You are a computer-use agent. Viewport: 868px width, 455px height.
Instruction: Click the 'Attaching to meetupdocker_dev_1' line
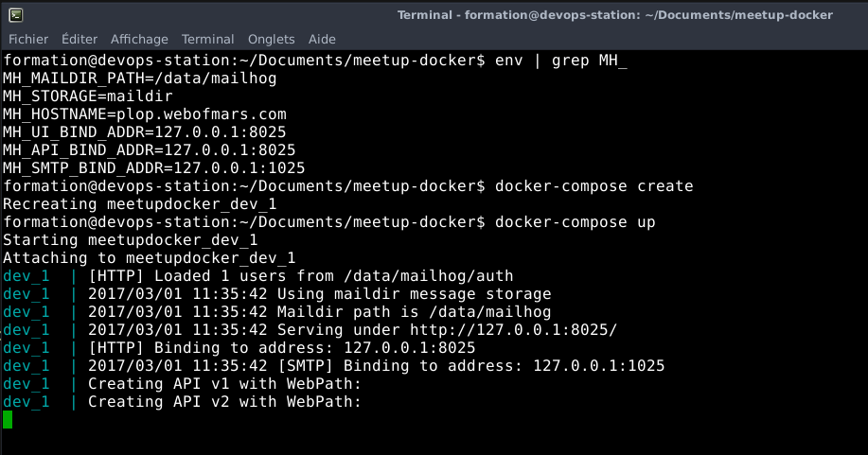pyautogui.click(x=149, y=258)
